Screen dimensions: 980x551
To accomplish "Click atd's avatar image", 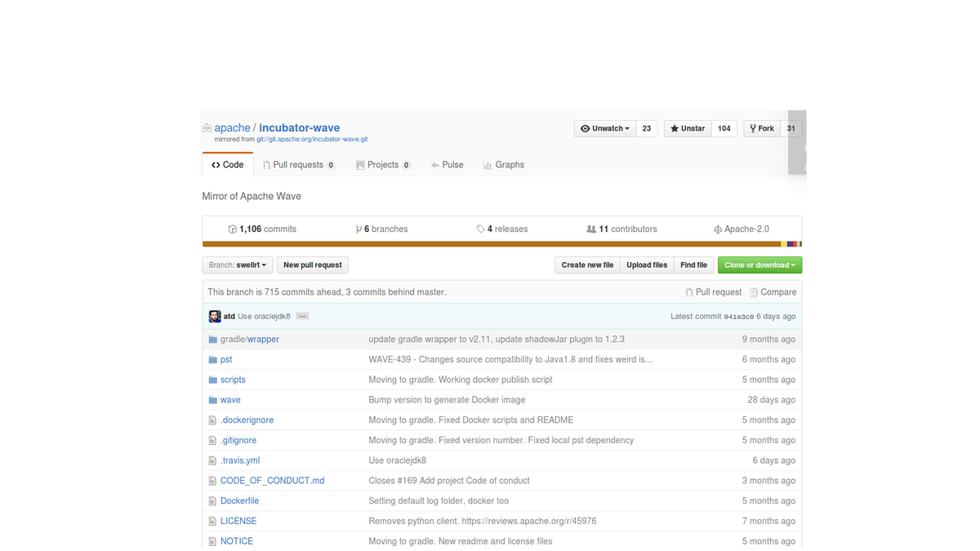I will pos(215,317).
